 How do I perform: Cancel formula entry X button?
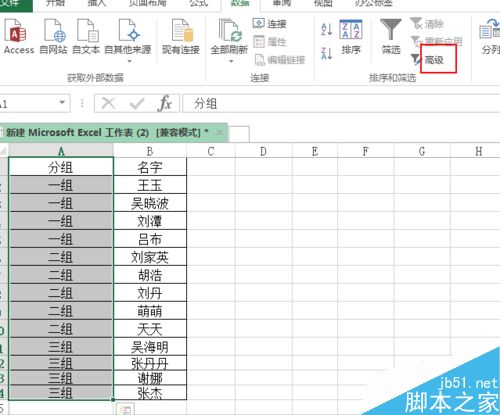pyautogui.click(x=108, y=103)
